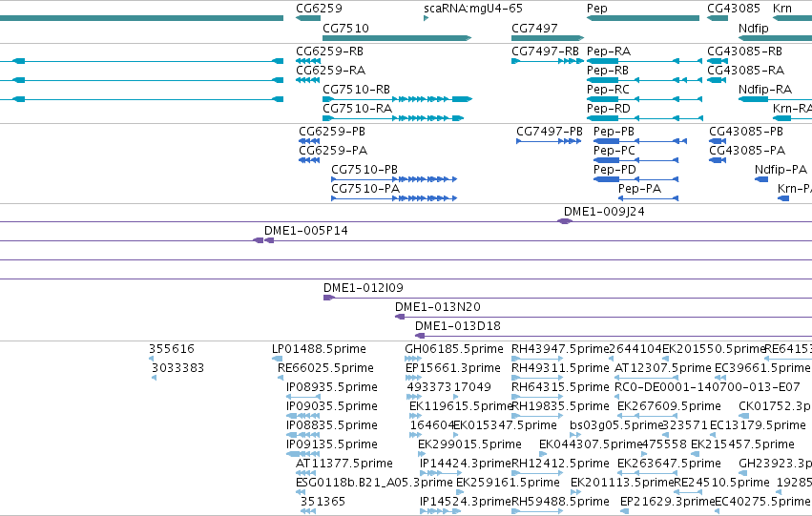The height and width of the screenshot is (516, 812).
Task: Select the first DME1-005P14 clone end marker
Action: [258, 240]
